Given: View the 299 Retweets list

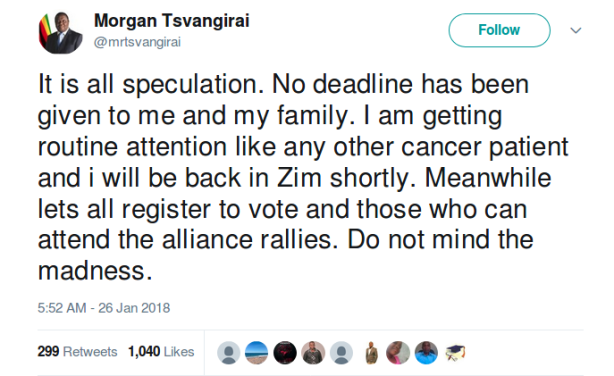Looking at the screenshot, I should (x=78, y=351).
